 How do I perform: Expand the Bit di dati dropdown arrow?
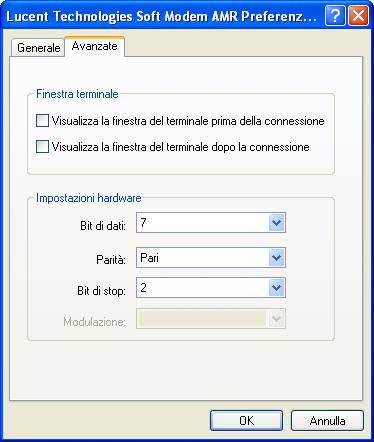(277, 223)
